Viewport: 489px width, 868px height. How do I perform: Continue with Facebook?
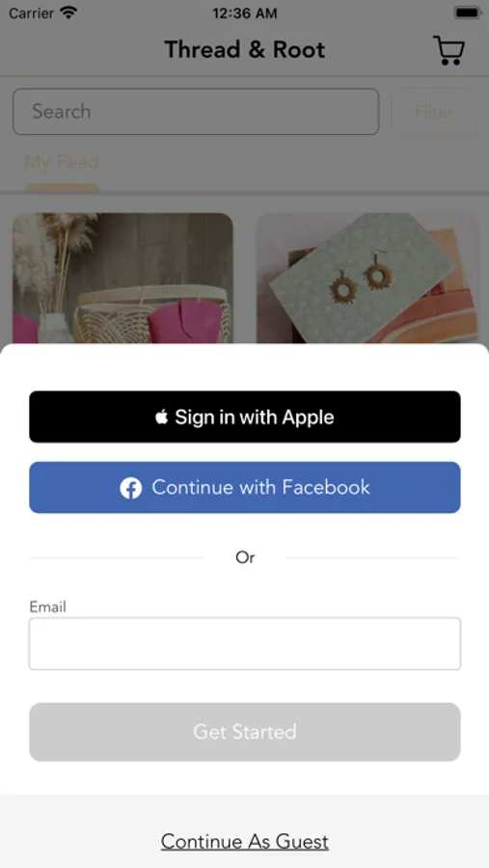(245, 488)
